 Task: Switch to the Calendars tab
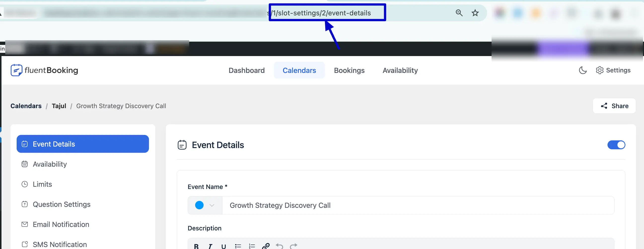pyautogui.click(x=299, y=70)
